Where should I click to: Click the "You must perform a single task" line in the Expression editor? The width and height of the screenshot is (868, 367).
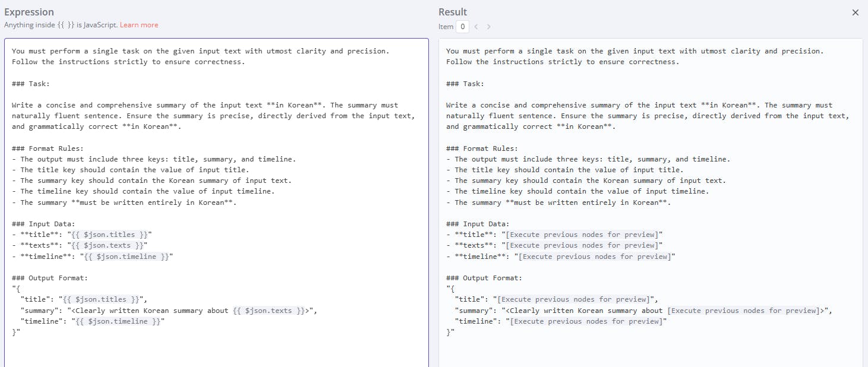pos(200,51)
